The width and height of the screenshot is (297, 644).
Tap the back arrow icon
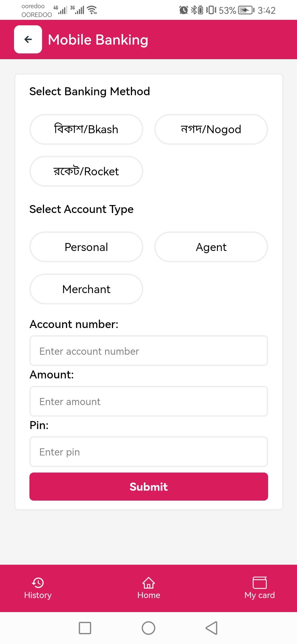[x=28, y=39]
